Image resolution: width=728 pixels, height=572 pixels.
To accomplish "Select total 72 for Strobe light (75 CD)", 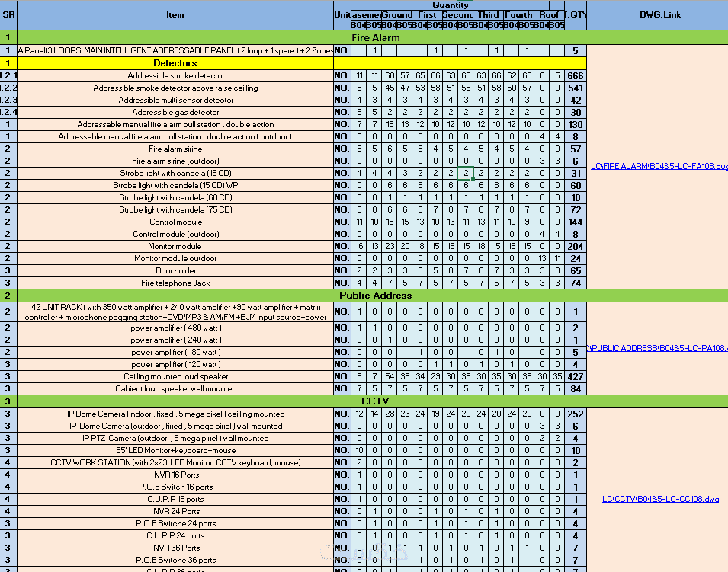I will 576,209.
